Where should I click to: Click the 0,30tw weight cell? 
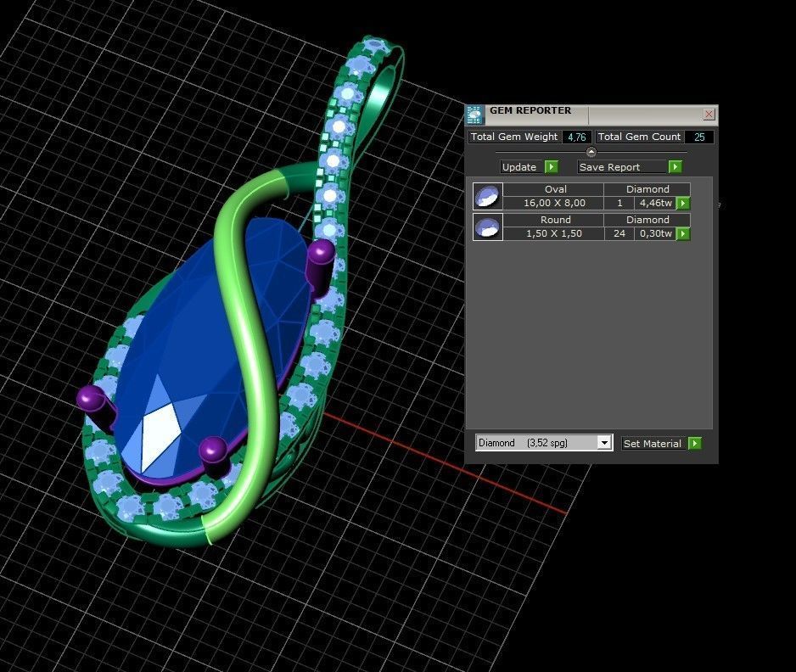coord(655,233)
